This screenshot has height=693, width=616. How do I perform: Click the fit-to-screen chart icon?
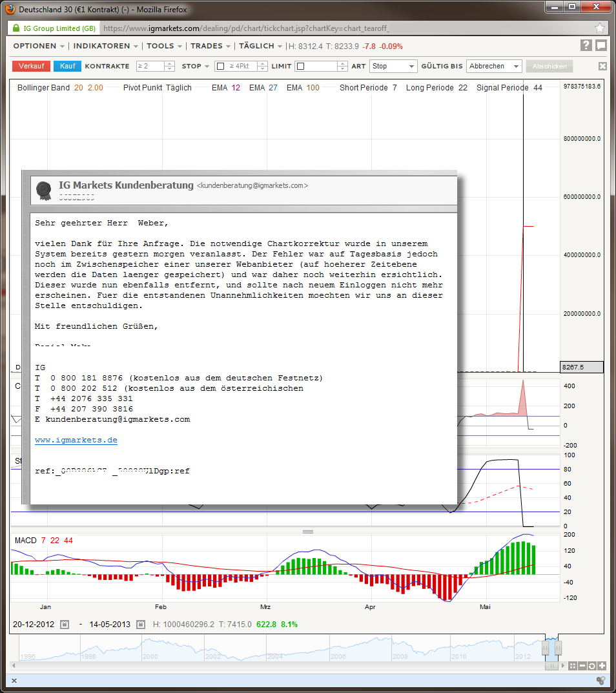[573, 666]
